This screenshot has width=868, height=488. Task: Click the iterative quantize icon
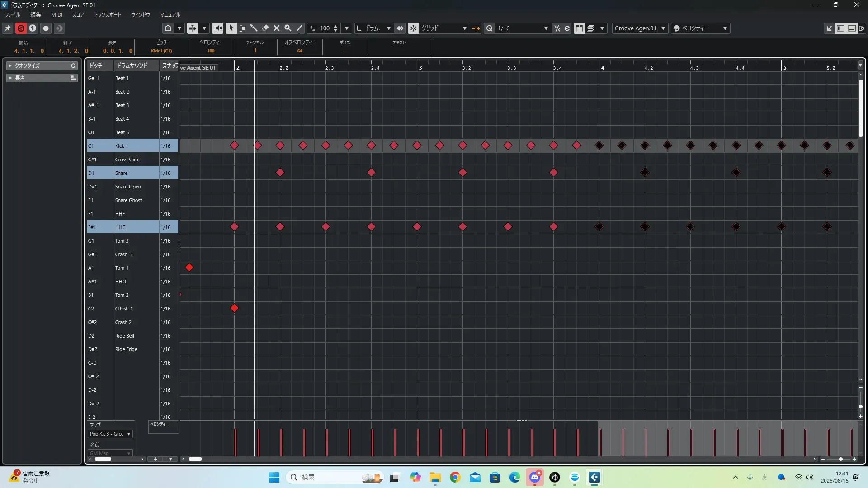coord(557,28)
